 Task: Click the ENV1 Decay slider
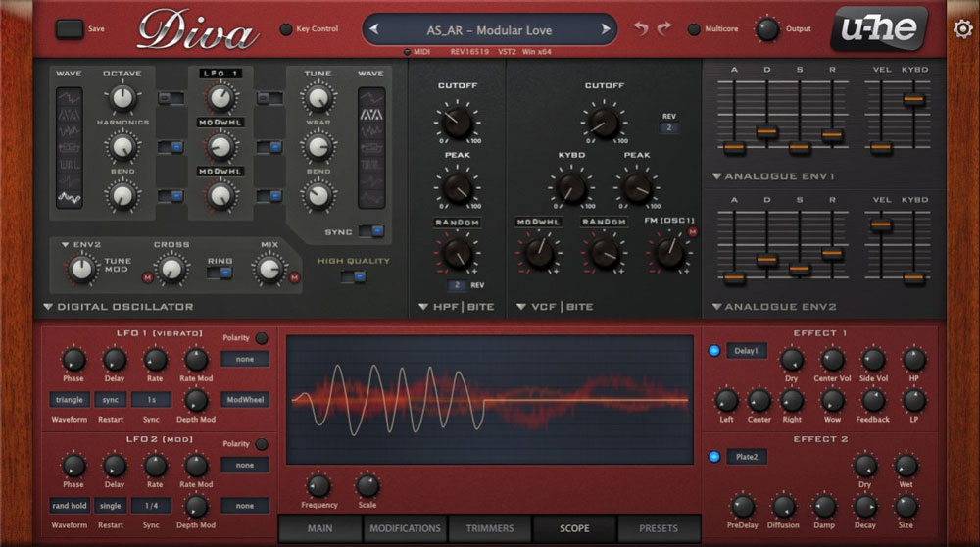[x=767, y=132]
